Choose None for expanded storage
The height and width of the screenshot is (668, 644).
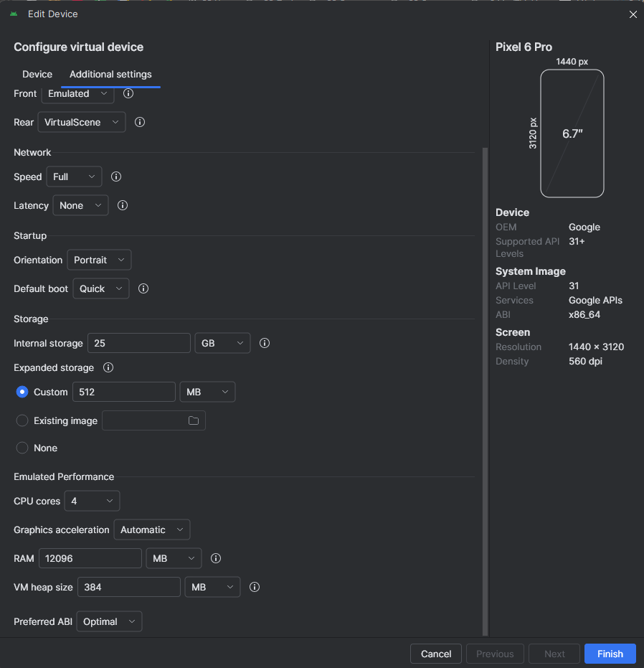pyautogui.click(x=22, y=448)
